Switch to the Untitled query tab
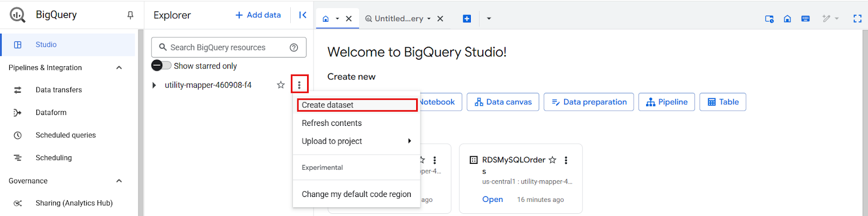 coord(399,18)
